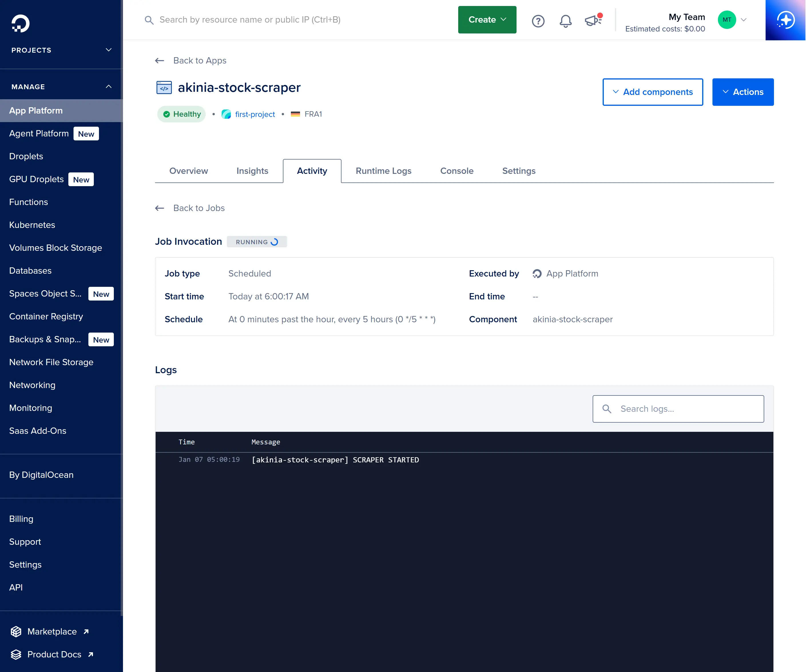Click the Healthy status check icon
The height and width of the screenshot is (672, 806).
166,114
